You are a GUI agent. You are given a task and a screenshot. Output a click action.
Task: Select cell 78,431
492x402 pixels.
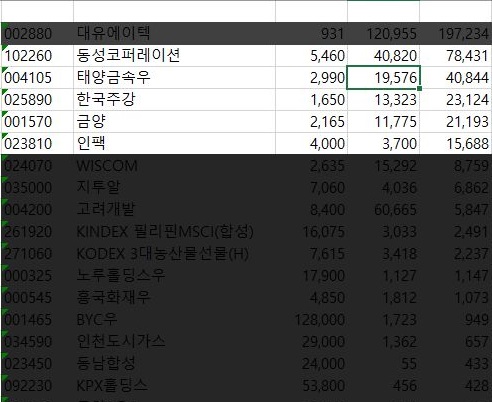pyautogui.click(x=456, y=56)
